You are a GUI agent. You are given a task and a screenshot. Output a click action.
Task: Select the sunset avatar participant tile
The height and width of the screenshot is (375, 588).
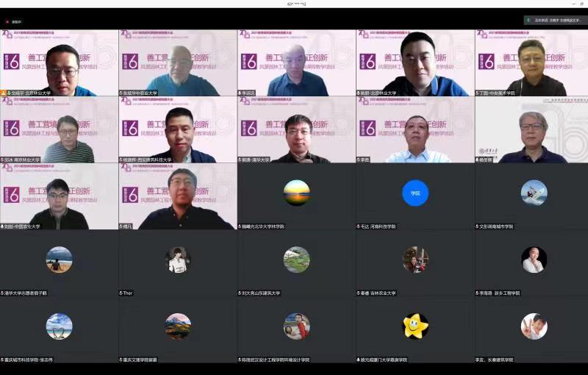pos(296,193)
